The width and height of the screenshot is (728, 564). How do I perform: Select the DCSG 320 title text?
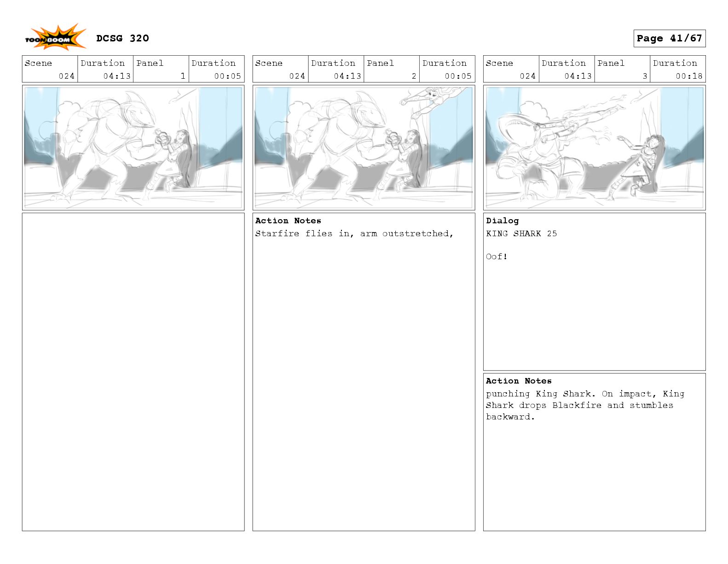(x=122, y=38)
